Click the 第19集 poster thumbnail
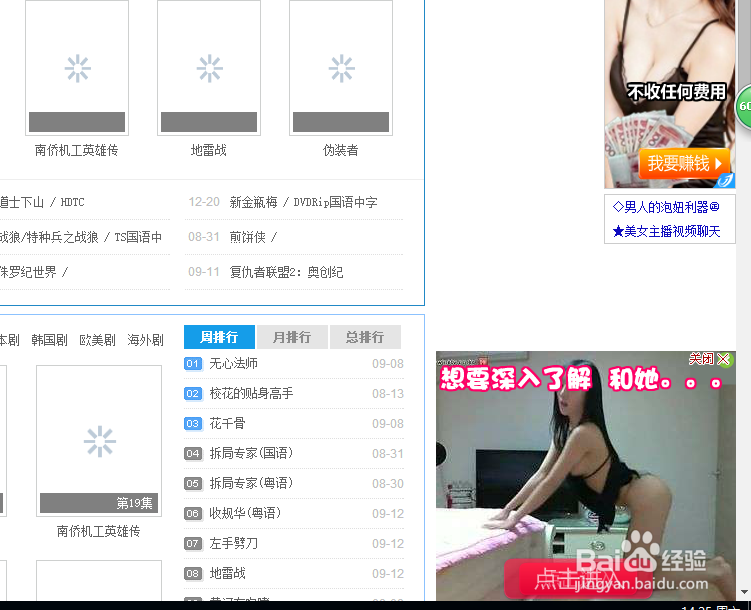Image resolution: width=751 pixels, height=610 pixels. click(99, 441)
